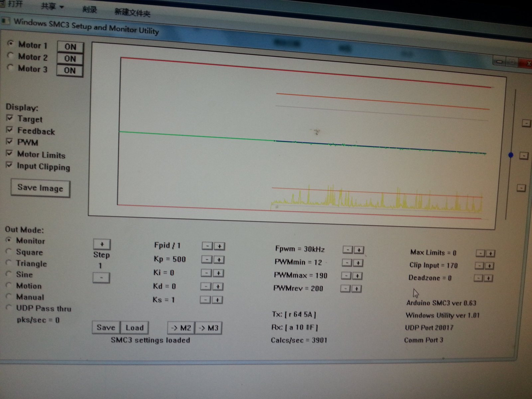Click 新建文件夹 in the background window
The image size is (532, 399).
[x=132, y=13]
